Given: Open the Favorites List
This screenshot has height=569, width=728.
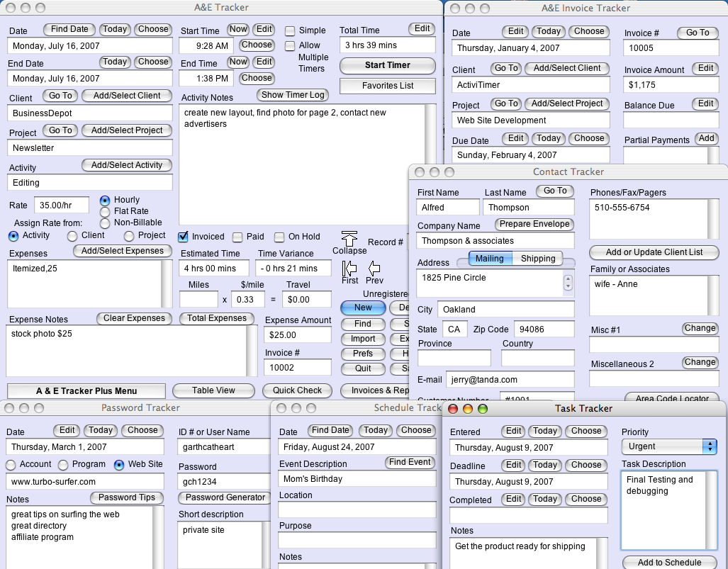Looking at the screenshot, I should click(388, 86).
